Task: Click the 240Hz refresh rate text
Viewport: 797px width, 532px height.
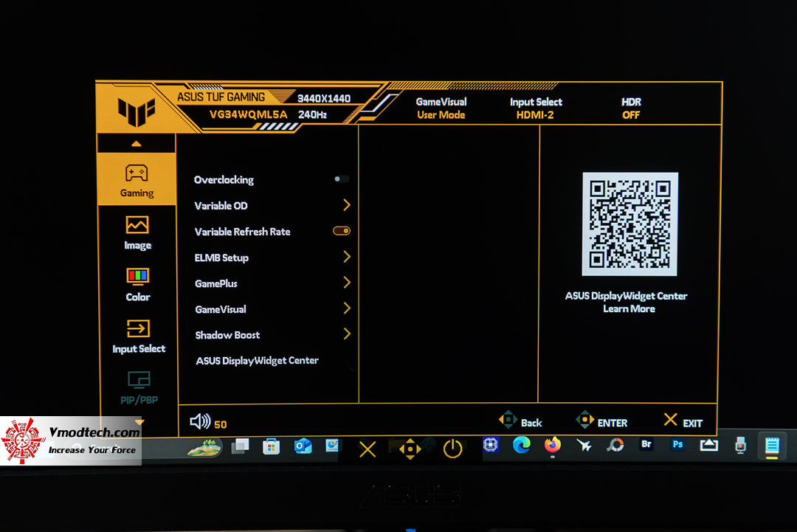Action: 312,115
